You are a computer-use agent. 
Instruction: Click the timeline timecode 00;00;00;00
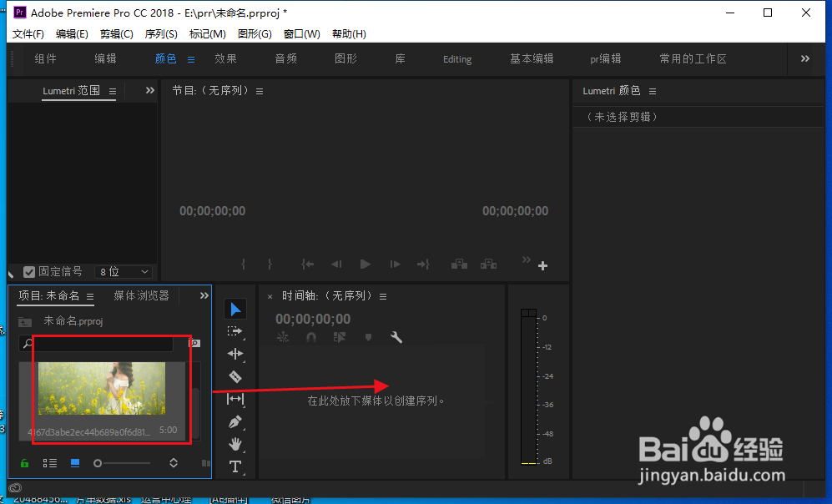point(313,320)
